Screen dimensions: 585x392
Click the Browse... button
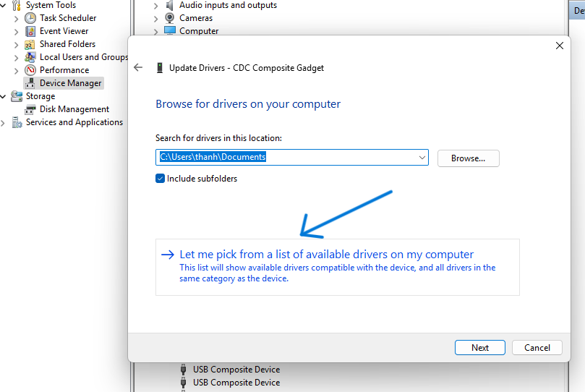(x=468, y=158)
